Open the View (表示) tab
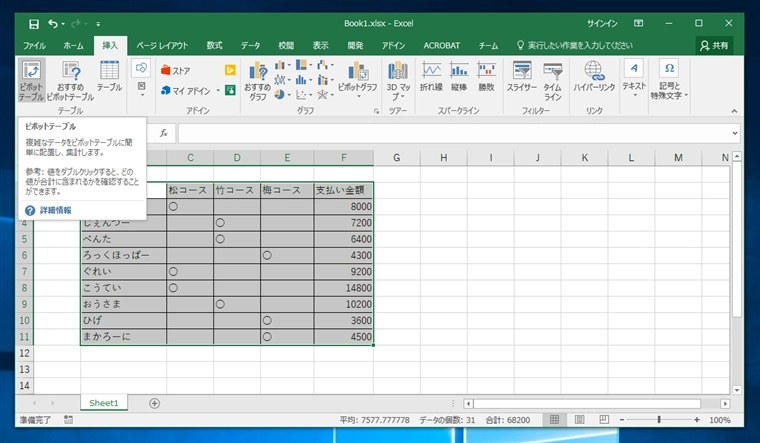 point(320,46)
